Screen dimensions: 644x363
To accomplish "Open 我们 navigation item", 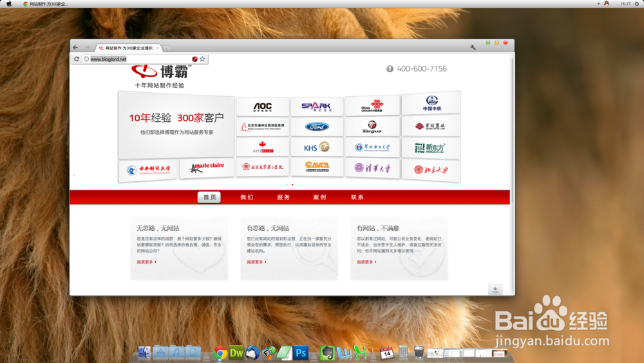I will click(x=247, y=197).
